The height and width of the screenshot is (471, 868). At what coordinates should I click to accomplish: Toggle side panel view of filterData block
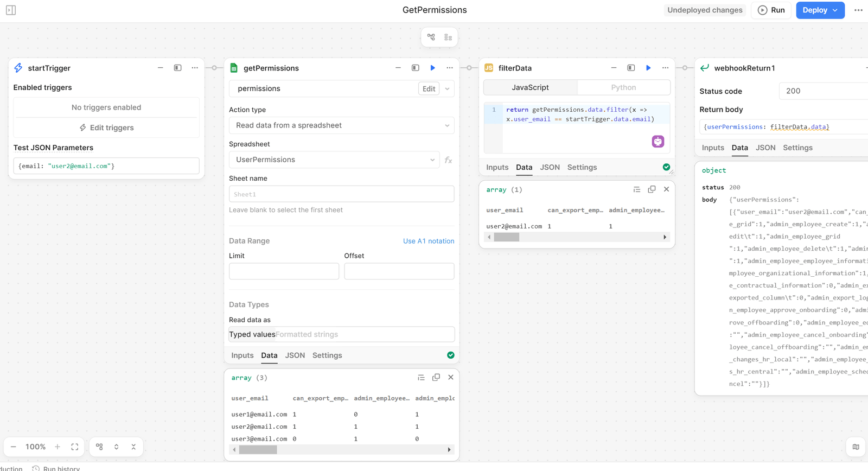(630, 68)
